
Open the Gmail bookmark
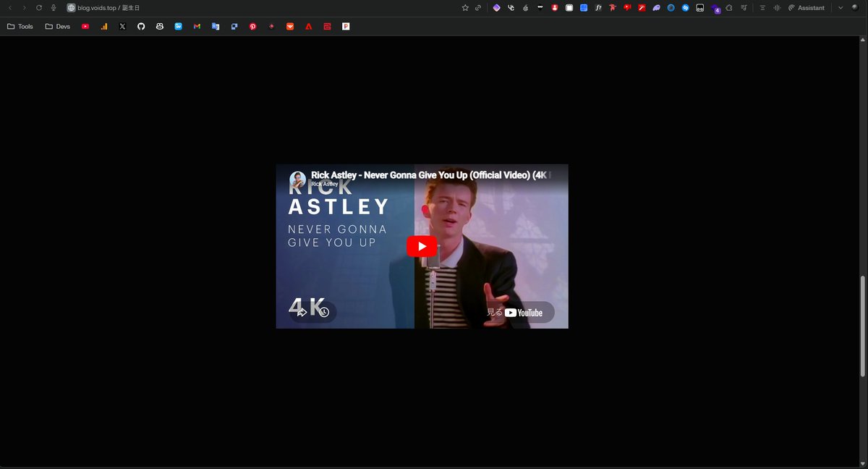coord(197,26)
